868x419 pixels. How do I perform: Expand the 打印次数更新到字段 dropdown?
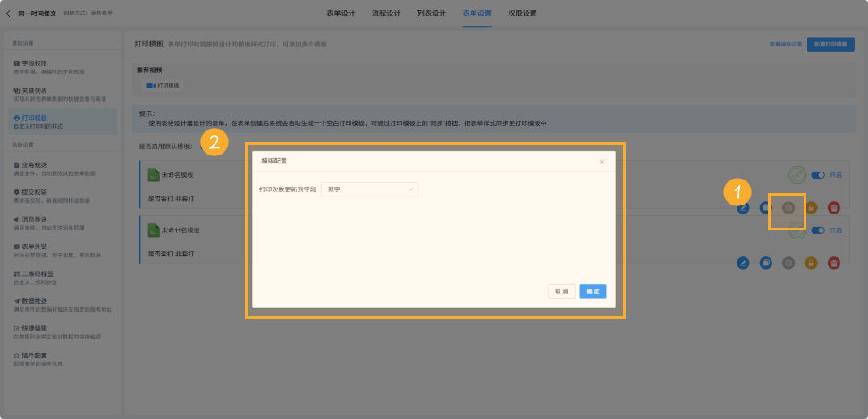coord(369,189)
